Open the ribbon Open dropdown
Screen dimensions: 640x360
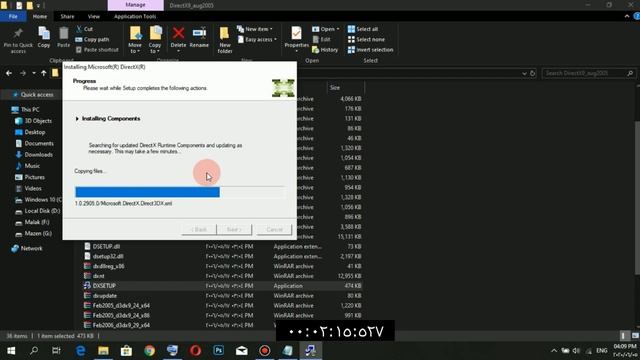(326, 29)
